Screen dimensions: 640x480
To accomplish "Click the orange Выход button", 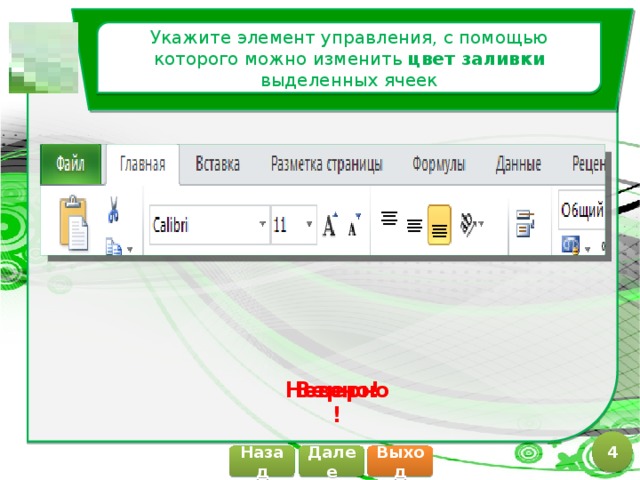I will click(x=400, y=462).
